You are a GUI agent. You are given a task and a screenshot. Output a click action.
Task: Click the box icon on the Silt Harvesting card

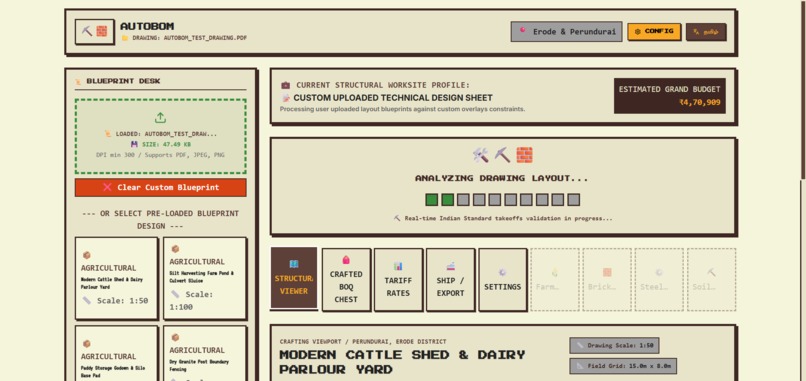pyautogui.click(x=175, y=249)
